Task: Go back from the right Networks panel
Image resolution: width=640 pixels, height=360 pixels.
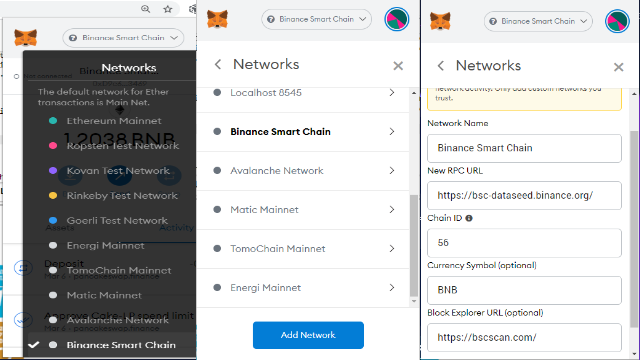Action: (440, 66)
